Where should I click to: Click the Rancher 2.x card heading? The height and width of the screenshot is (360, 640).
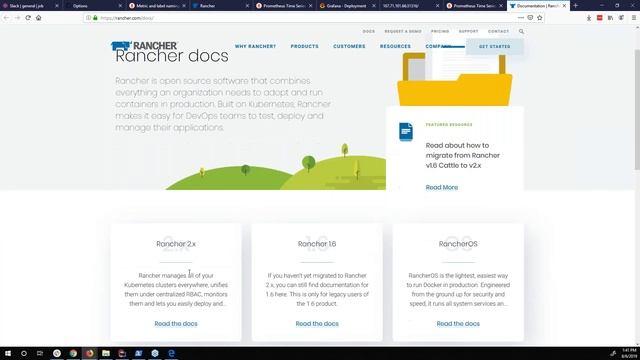[x=176, y=244]
